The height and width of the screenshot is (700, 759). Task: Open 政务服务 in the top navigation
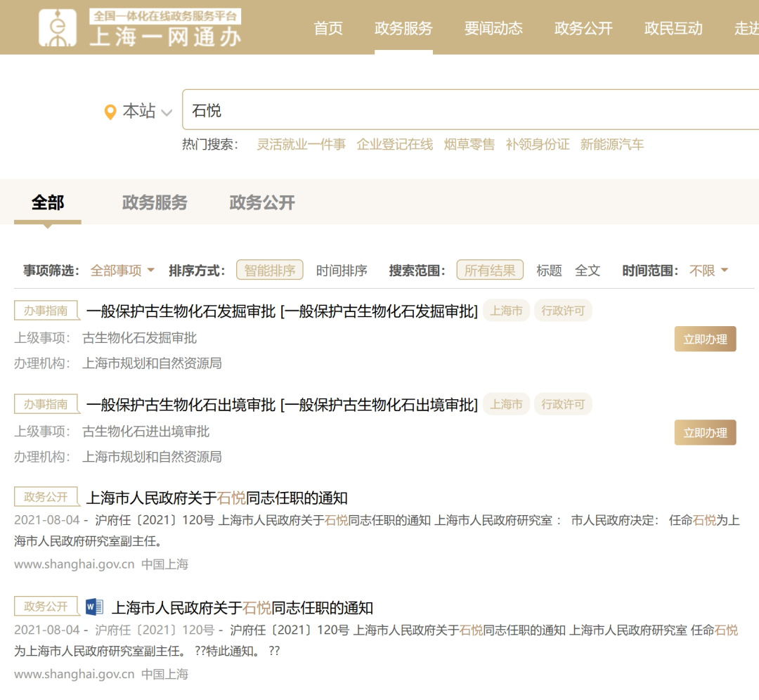(x=403, y=28)
